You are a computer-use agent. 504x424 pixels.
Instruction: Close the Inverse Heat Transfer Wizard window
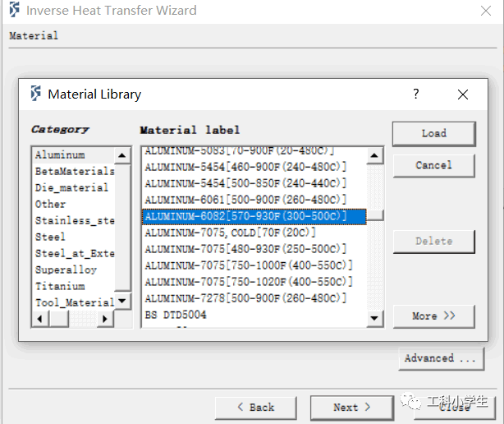click(486, 11)
